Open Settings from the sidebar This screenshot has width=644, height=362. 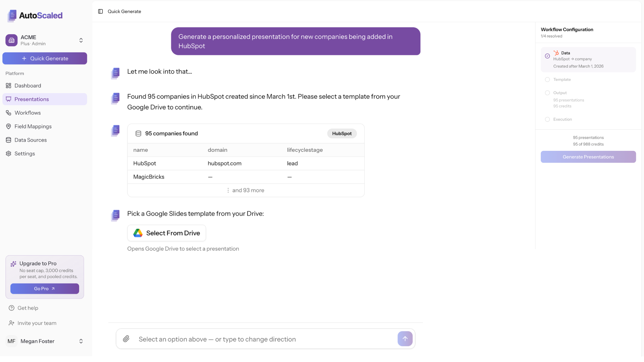[x=45, y=153]
